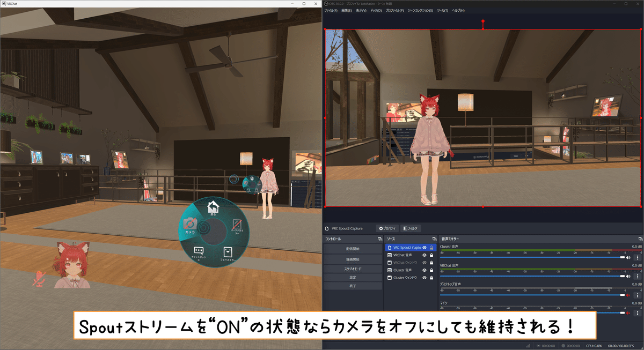Click the avatar portrait thumbnail in VRChat
Image resolution: width=644 pixels, height=350 pixels.
tap(72, 265)
